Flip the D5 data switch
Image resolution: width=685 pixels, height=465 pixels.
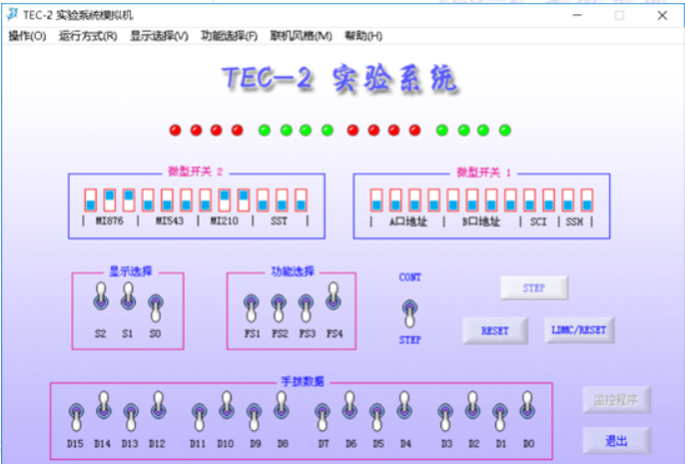tap(377, 417)
